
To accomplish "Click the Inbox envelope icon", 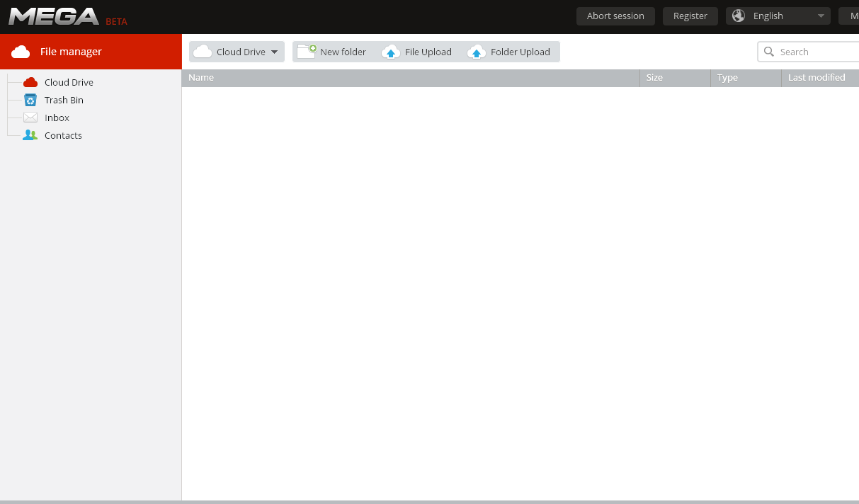I will click(30, 118).
